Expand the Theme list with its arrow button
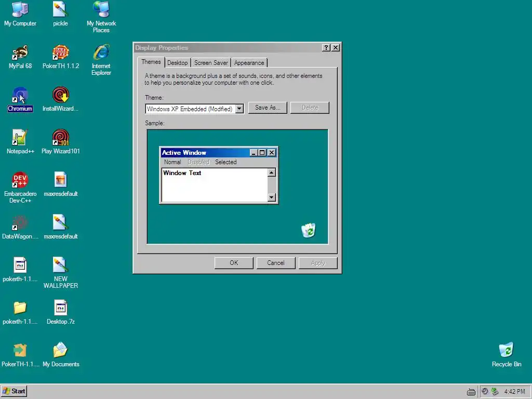The height and width of the screenshot is (399, 532). click(240, 109)
